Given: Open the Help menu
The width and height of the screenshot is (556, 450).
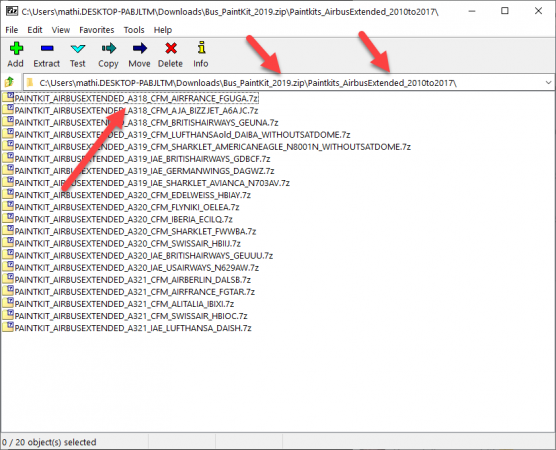Looking at the screenshot, I should (x=163, y=30).
